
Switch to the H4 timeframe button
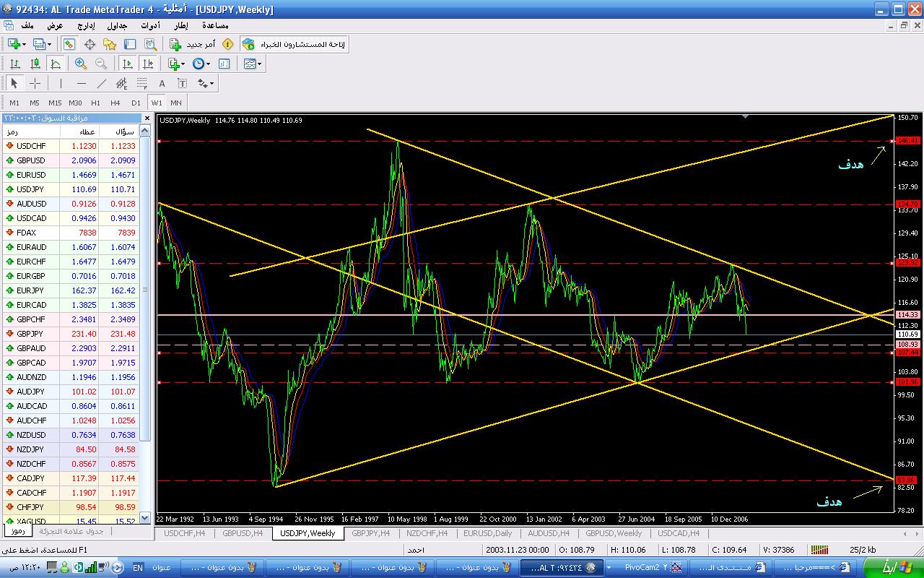coord(115,103)
